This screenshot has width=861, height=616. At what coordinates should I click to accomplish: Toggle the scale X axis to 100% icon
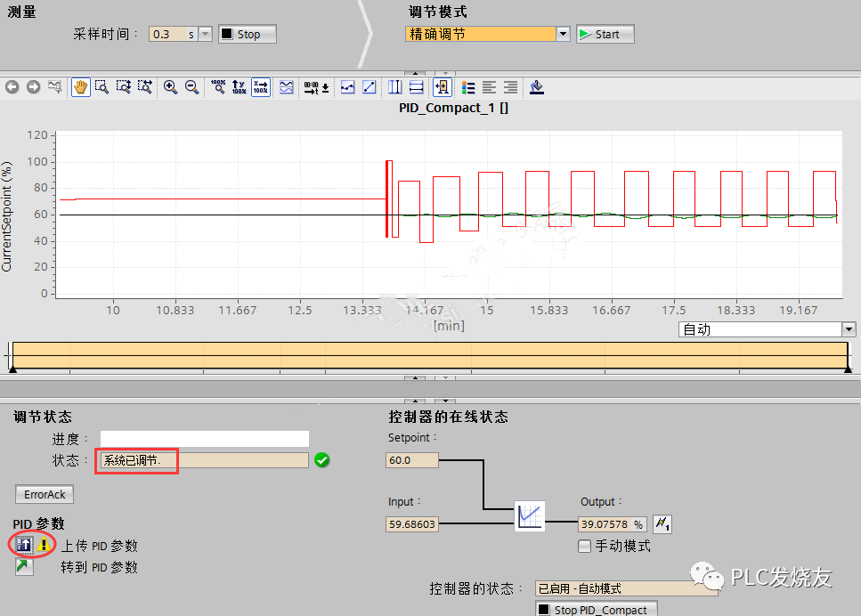tap(261, 87)
